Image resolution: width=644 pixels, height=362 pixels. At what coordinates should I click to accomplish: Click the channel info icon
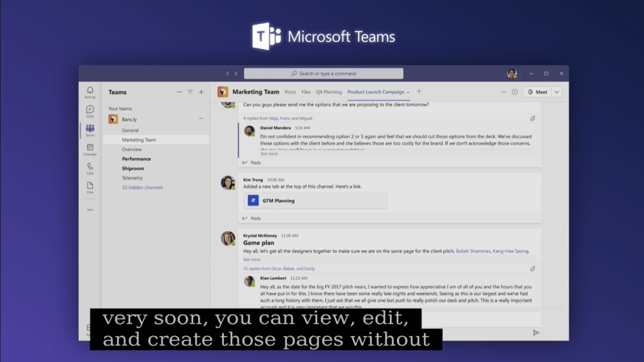click(x=514, y=92)
